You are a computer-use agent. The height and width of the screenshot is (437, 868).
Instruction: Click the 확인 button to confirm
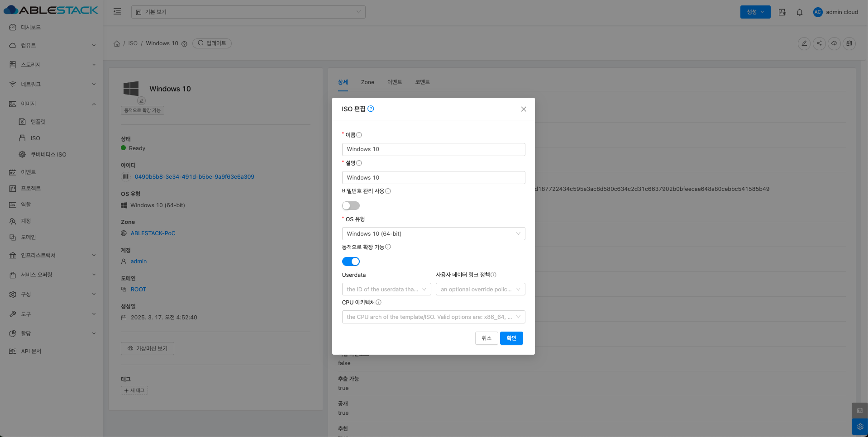tap(511, 338)
